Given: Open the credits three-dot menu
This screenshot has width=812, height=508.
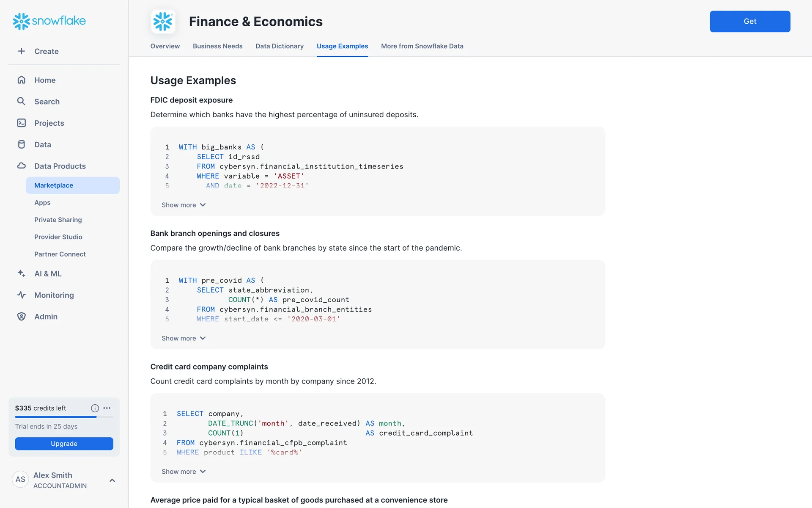Looking at the screenshot, I should click(x=107, y=408).
